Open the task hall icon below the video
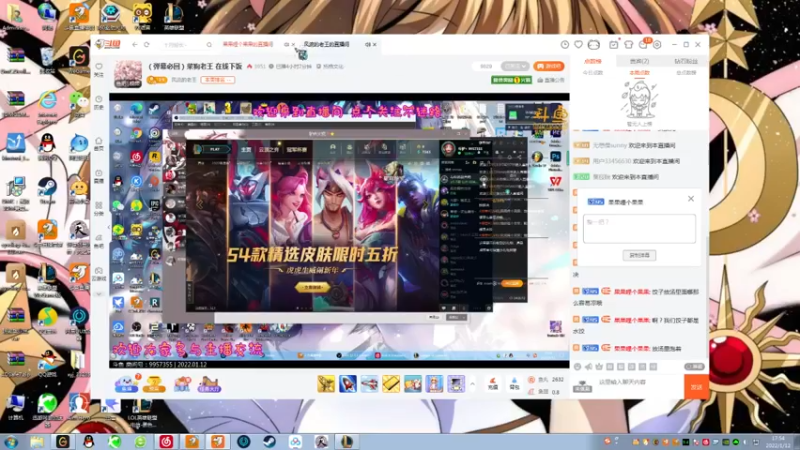The image size is (800, 450). (x=209, y=384)
